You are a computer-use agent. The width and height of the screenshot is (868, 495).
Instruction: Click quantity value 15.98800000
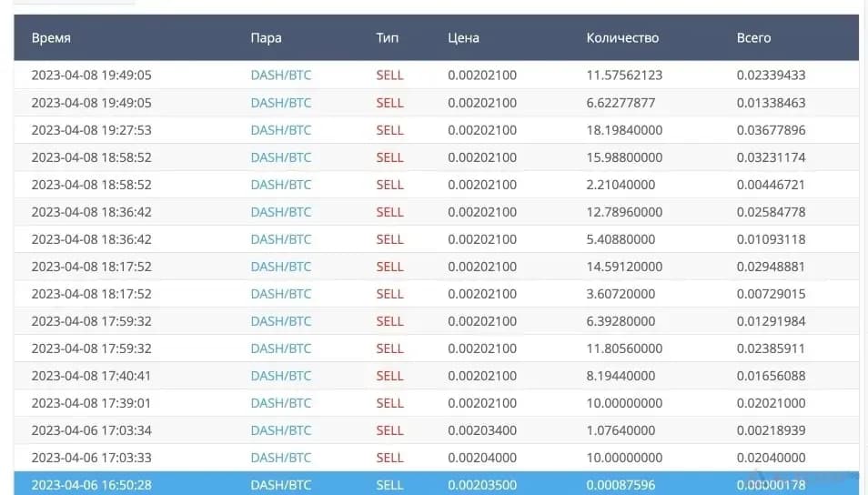(x=624, y=157)
